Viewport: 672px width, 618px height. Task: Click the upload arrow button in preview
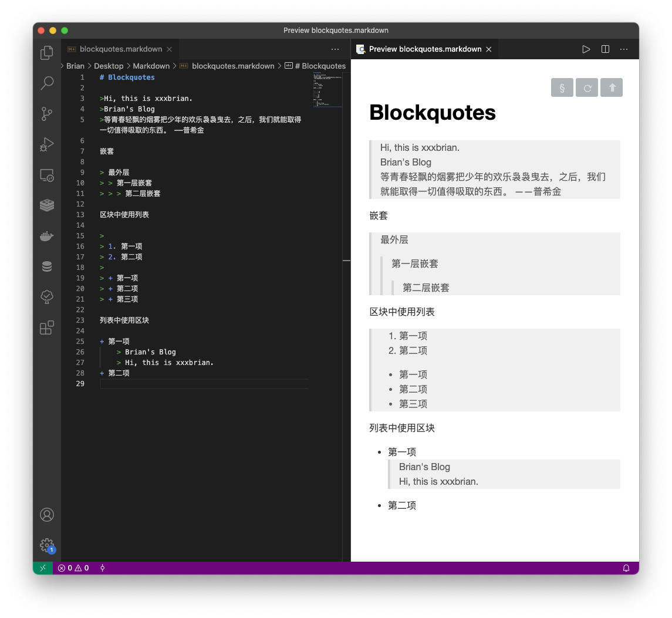pyautogui.click(x=612, y=88)
